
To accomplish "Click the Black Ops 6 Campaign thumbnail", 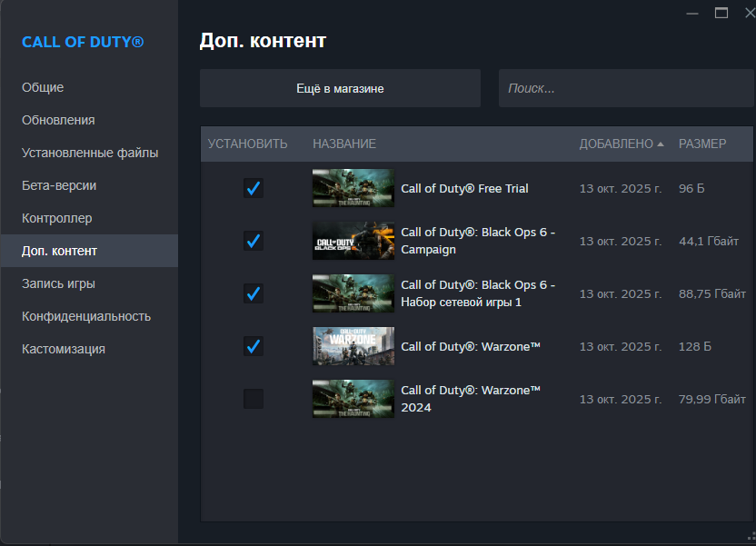I will pos(353,241).
